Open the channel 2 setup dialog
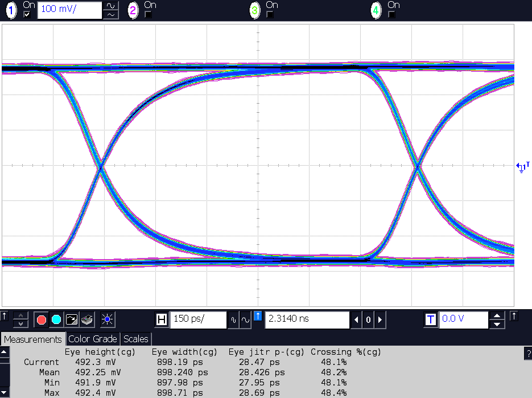Screen dimensions: 532x398 coord(132,10)
